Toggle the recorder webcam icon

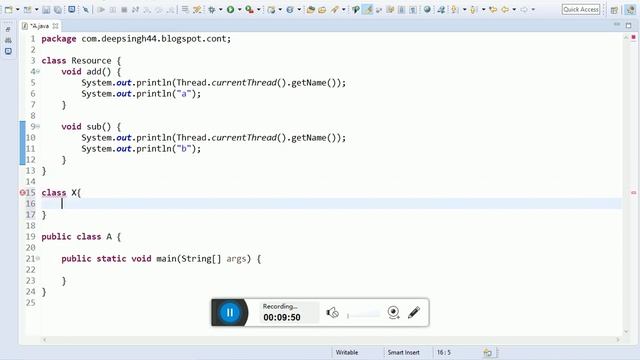click(393, 313)
